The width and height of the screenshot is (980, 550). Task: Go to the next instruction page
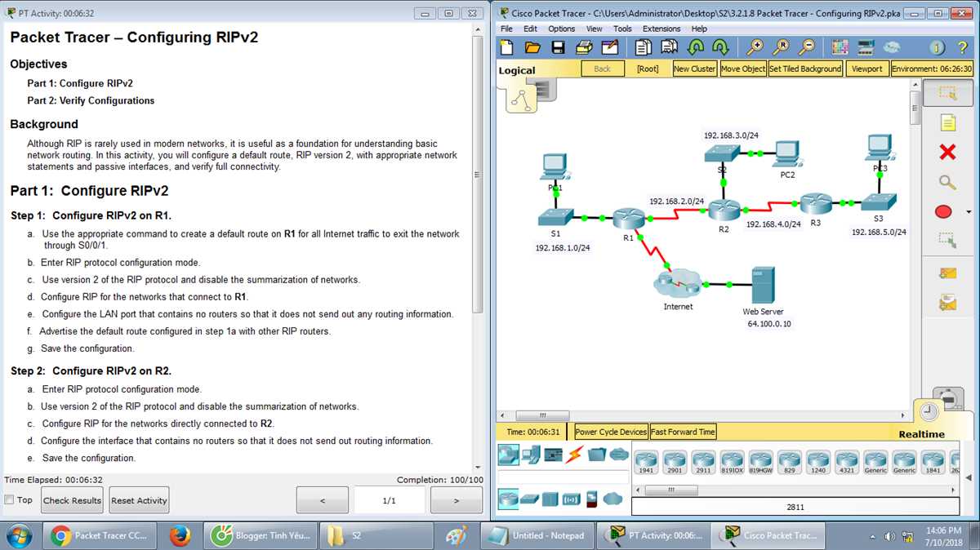pyautogui.click(x=456, y=500)
